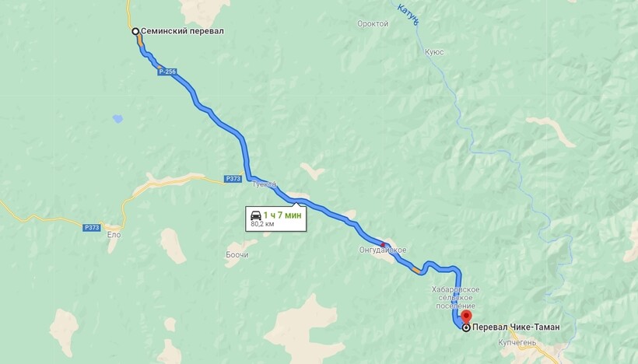
Task: Click the Семинский перевал origin circle marker
Action: 135,31
